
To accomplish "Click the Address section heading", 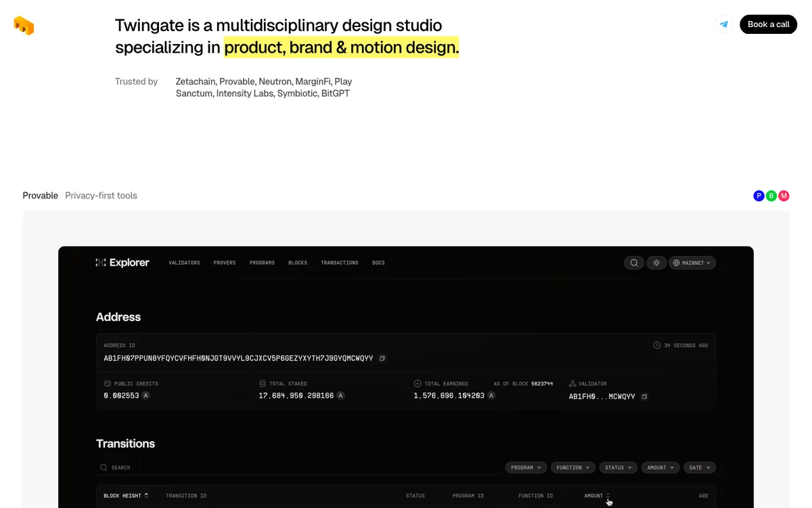I will click(x=118, y=317).
